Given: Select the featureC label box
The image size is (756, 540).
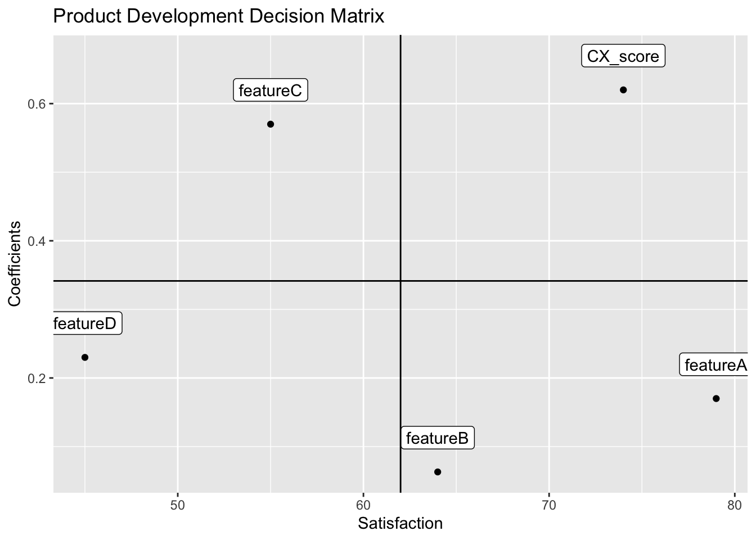Looking at the screenshot, I should pyautogui.click(x=271, y=91).
